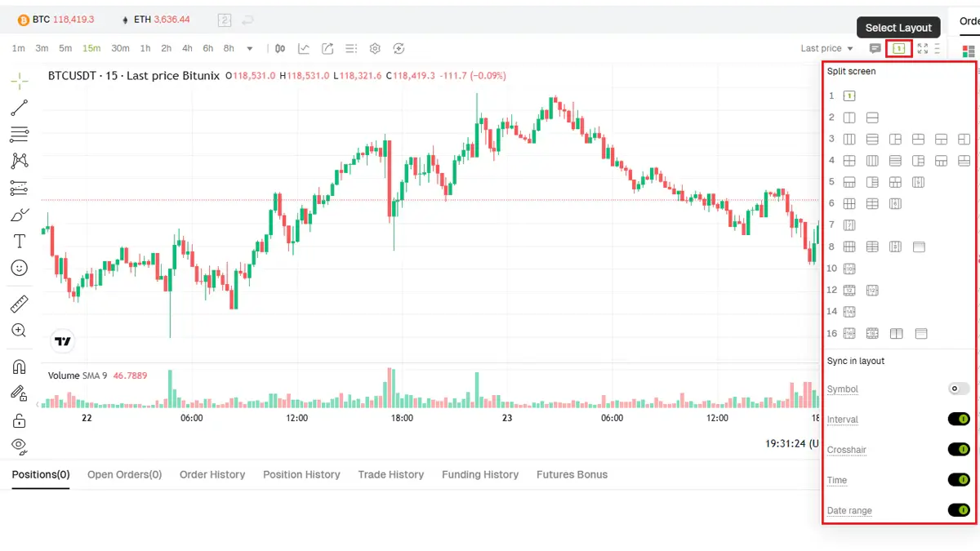Select the trend line drawing tool

tap(19, 108)
